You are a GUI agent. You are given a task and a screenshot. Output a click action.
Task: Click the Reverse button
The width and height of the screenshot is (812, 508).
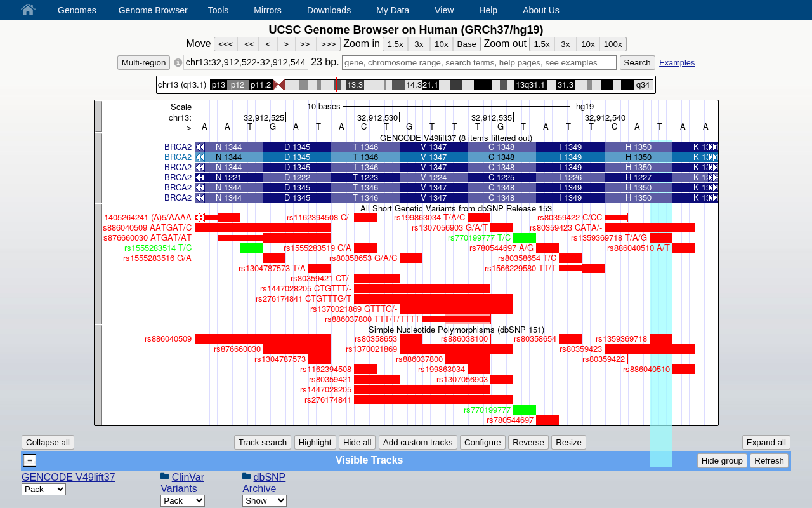(x=528, y=442)
